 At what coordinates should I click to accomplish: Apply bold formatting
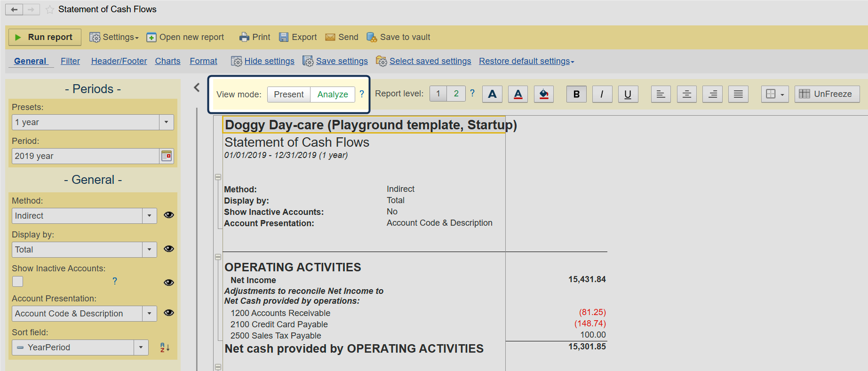(576, 94)
